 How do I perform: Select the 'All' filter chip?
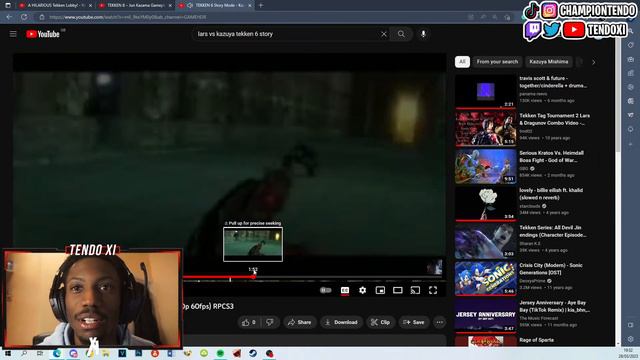(x=462, y=62)
